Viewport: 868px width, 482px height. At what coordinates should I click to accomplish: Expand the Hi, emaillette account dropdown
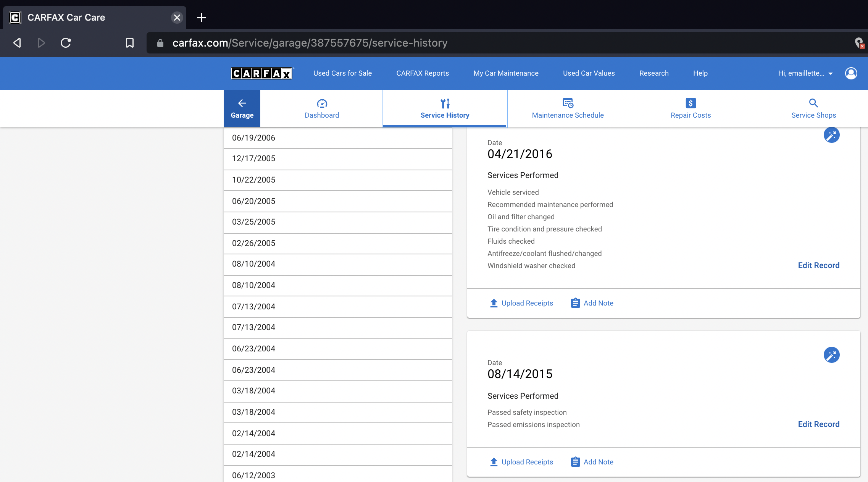805,73
